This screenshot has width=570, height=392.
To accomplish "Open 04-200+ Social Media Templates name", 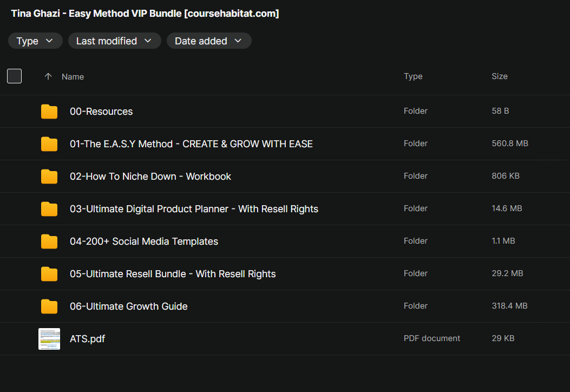I will click(x=144, y=241).
